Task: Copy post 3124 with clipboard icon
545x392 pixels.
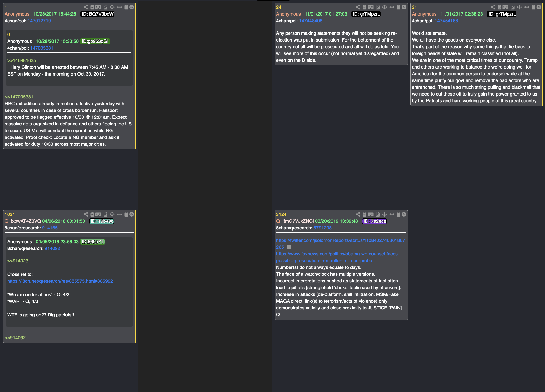Action: [x=398, y=214]
